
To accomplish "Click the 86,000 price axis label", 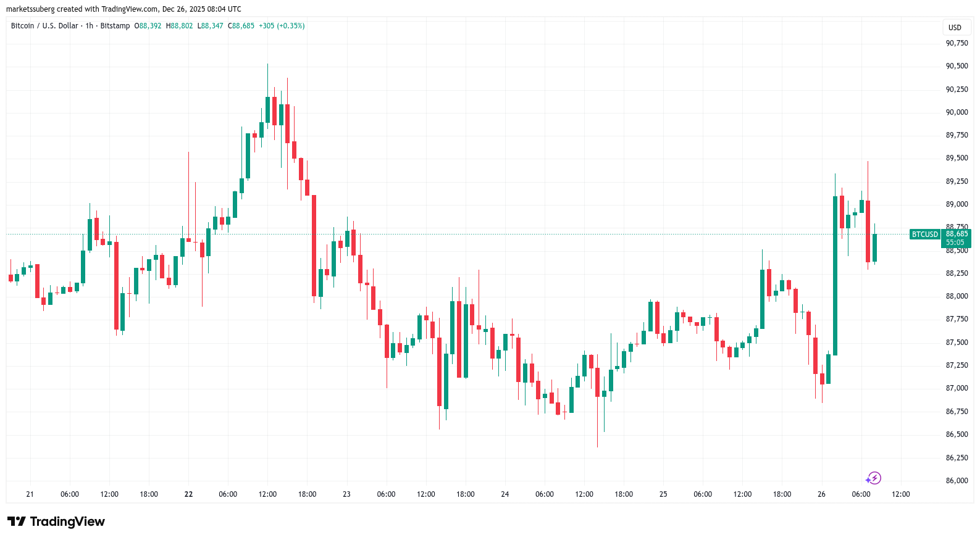I will click(957, 481).
